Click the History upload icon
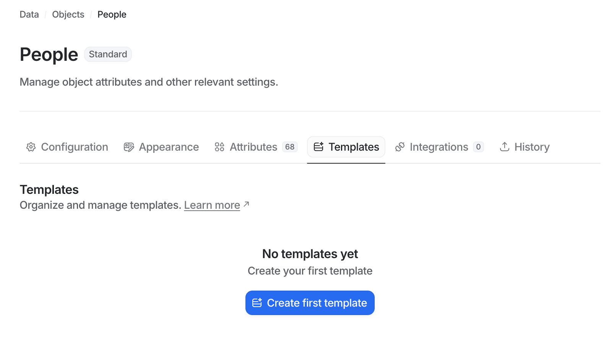The height and width of the screenshot is (364, 614). pyautogui.click(x=505, y=147)
